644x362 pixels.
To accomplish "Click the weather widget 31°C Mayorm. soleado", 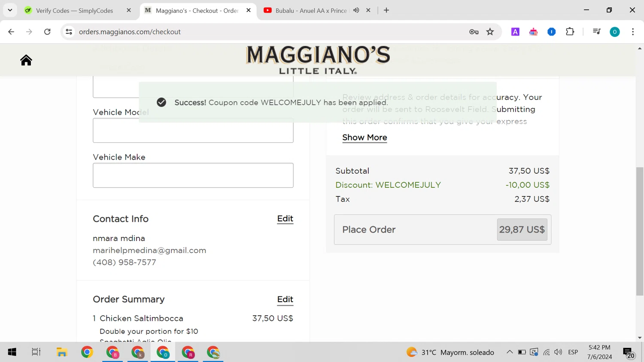I will click(x=450, y=352).
